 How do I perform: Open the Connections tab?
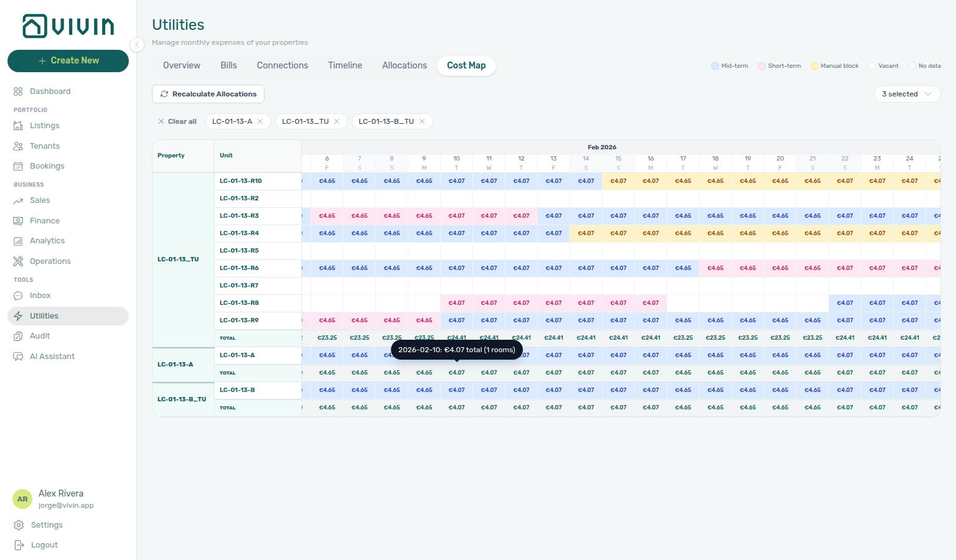[x=283, y=65]
